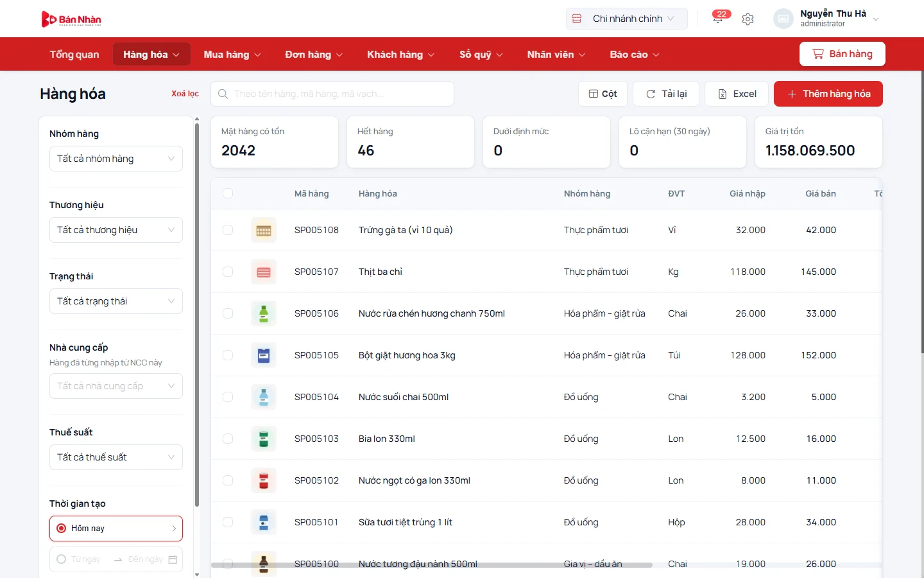Click the can icon for Nước ngọt có ga

(264, 480)
